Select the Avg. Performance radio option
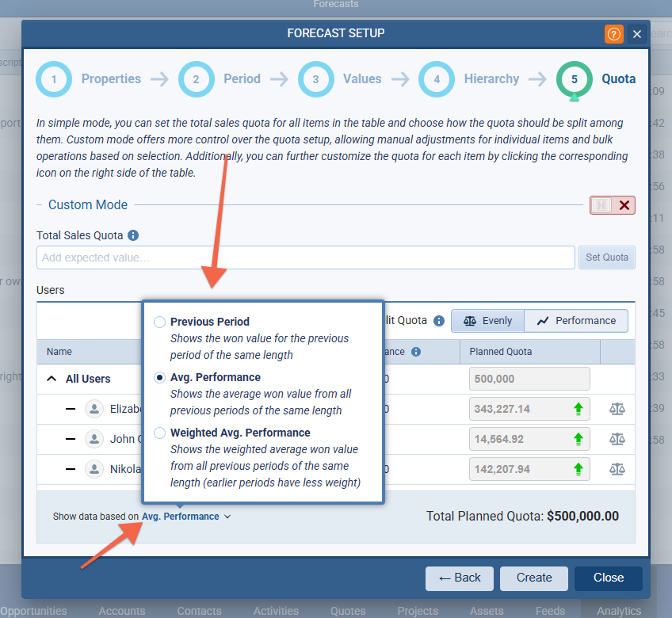672x618 pixels. [x=160, y=378]
